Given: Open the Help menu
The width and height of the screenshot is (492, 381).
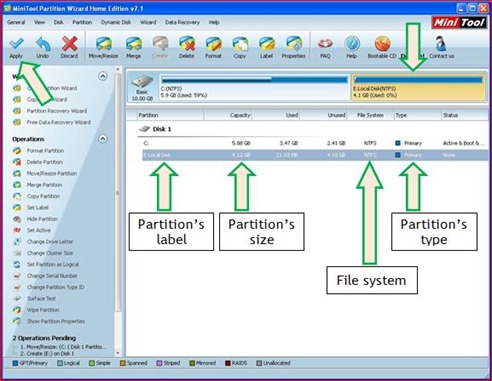Looking at the screenshot, I should click(x=214, y=22).
